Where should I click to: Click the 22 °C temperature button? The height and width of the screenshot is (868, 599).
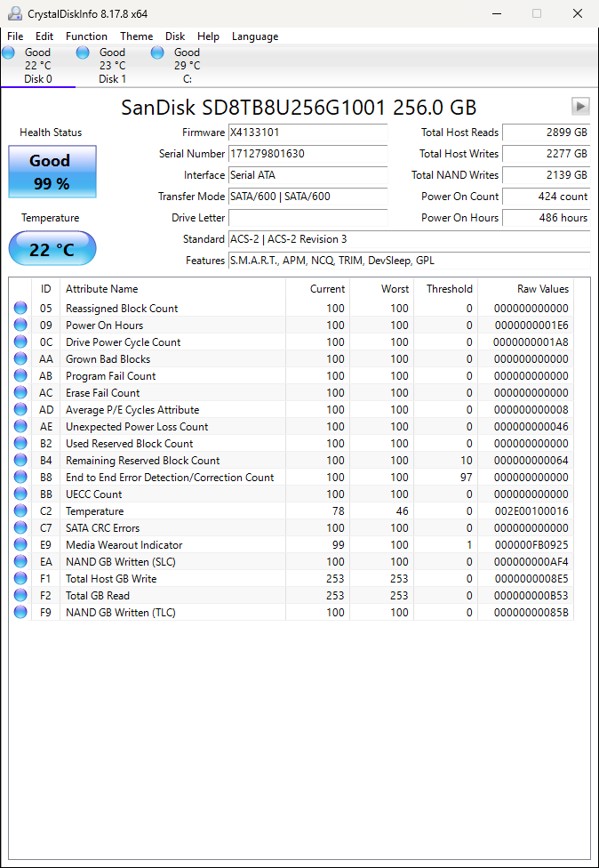click(52, 249)
